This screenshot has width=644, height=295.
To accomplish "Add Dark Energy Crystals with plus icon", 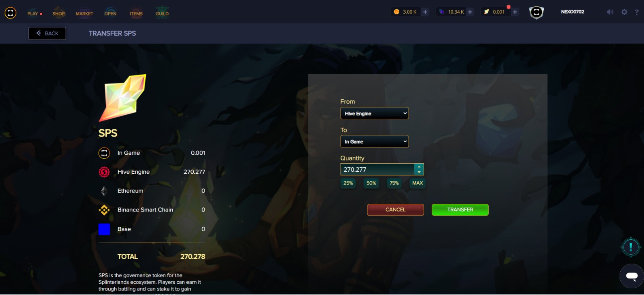I will 470,12.
